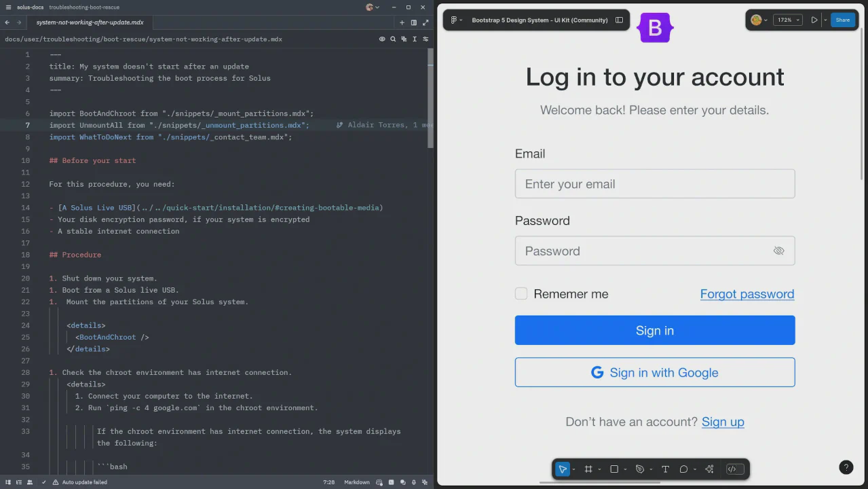868x489 pixels.
Task: Select the Frame tool in Figma toolbar
Action: (588, 469)
